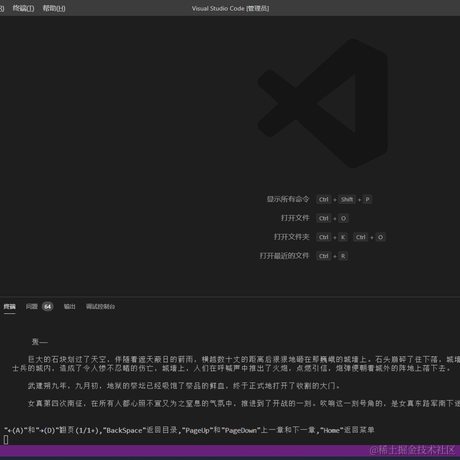This screenshot has width=460, height=460.
Task: Click the 64 problems count badge
Action: pos(48,306)
